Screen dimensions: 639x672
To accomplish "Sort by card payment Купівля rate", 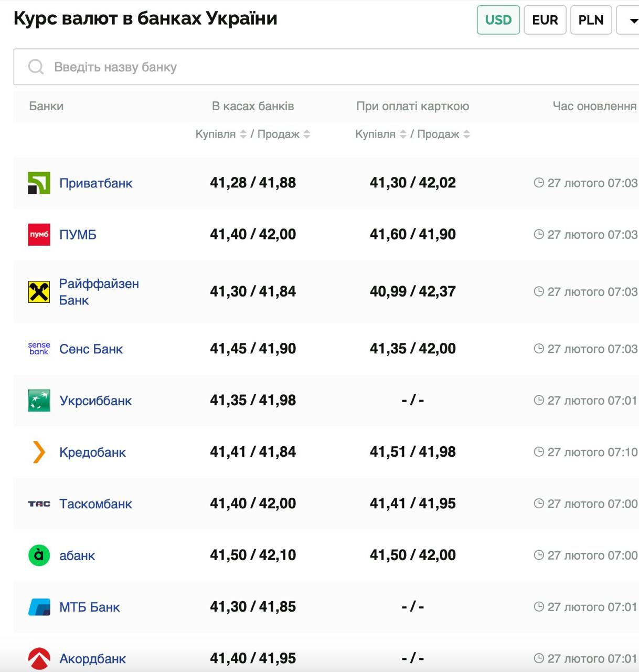I will point(403,134).
